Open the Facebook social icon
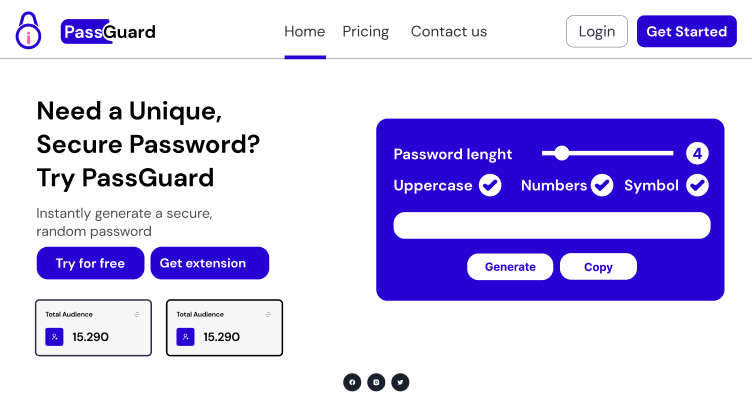The height and width of the screenshot is (404, 752). (x=352, y=382)
